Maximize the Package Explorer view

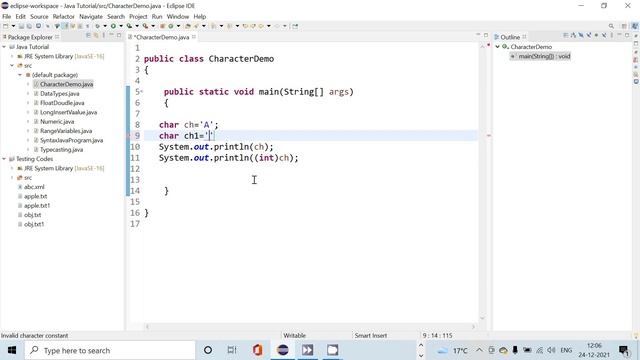(119, 36)
